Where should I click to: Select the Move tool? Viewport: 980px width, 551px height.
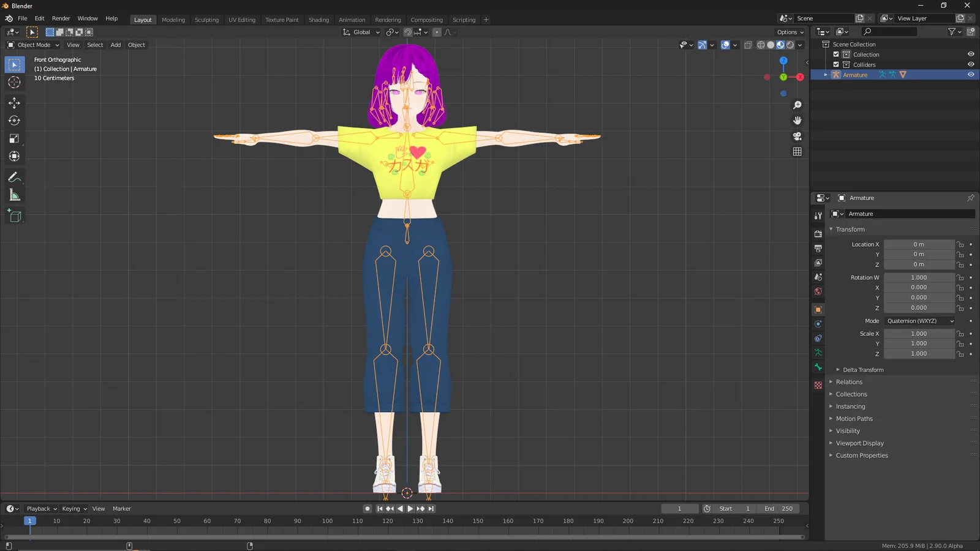pyautogui.click(x=14, y=103)
